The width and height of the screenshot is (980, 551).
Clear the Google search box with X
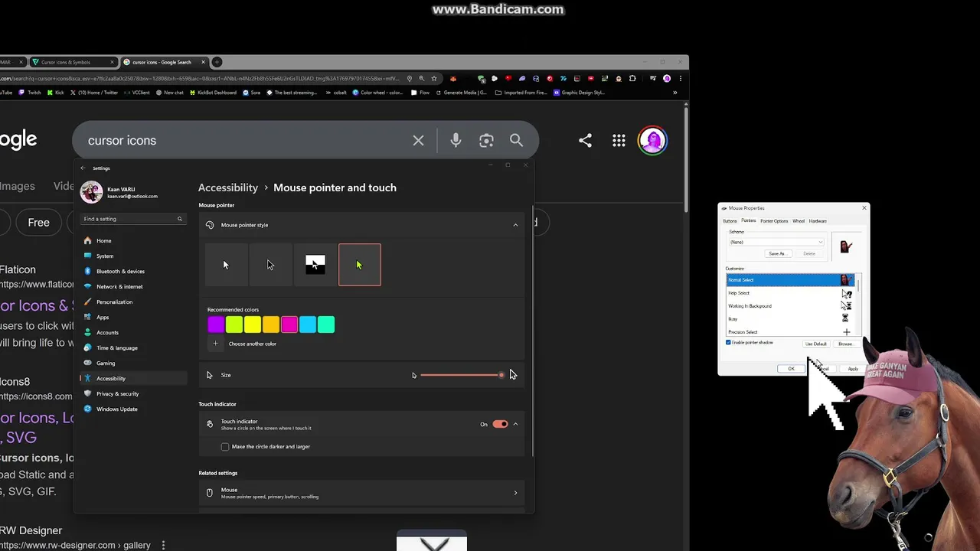point(418,141)
